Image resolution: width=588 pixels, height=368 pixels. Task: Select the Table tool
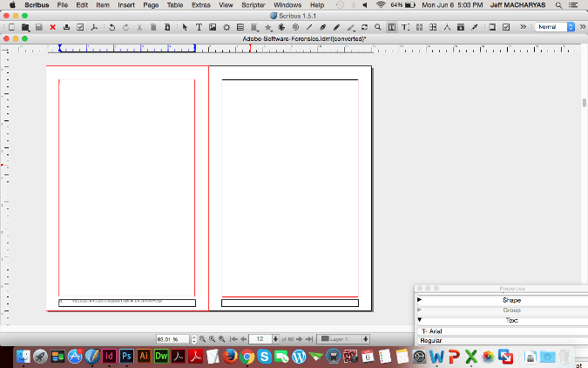click(240, 28)
